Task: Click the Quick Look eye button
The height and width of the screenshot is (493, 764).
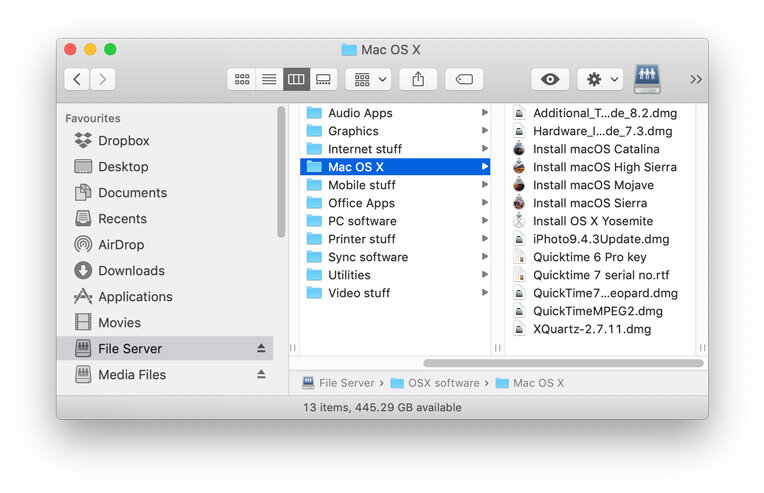Action: point(550,79)
